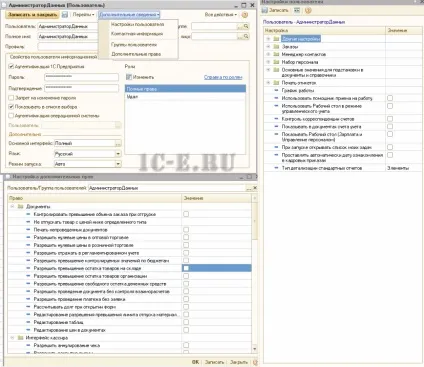Select the Тип детализации стандартных отчетов row
The height and width of the screenshot is (367, 424).
[x=343, y=168]
